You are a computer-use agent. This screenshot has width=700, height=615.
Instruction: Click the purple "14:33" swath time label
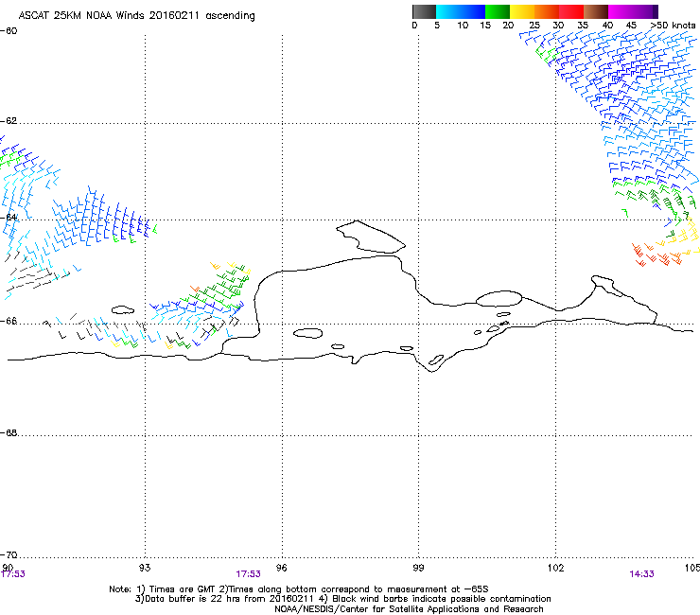click(641, 574)
